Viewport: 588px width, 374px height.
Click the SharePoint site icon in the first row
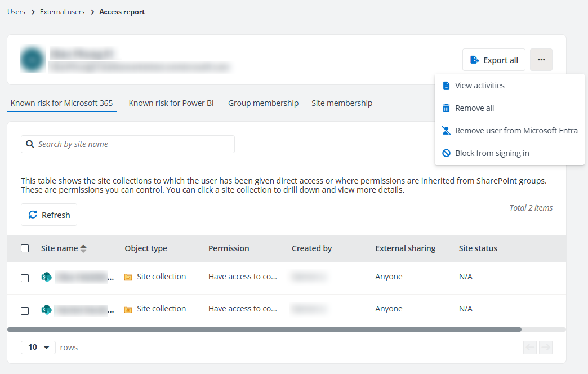47,277
